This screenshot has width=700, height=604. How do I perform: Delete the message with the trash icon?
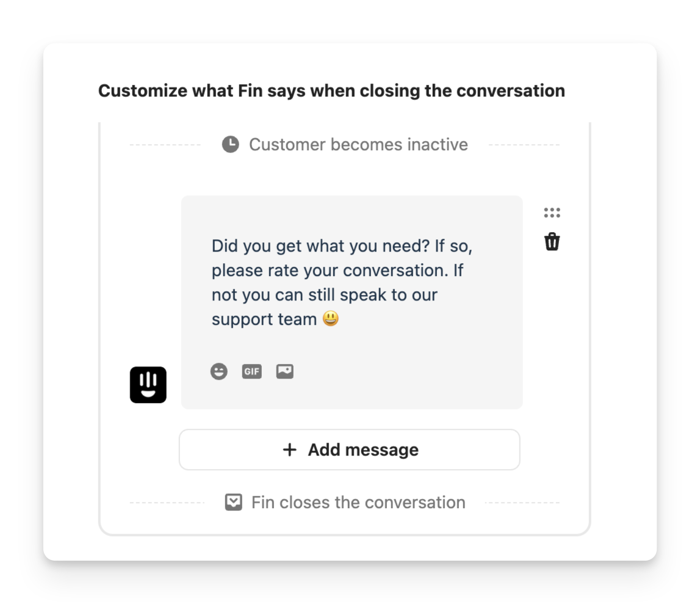coord(552,242)
